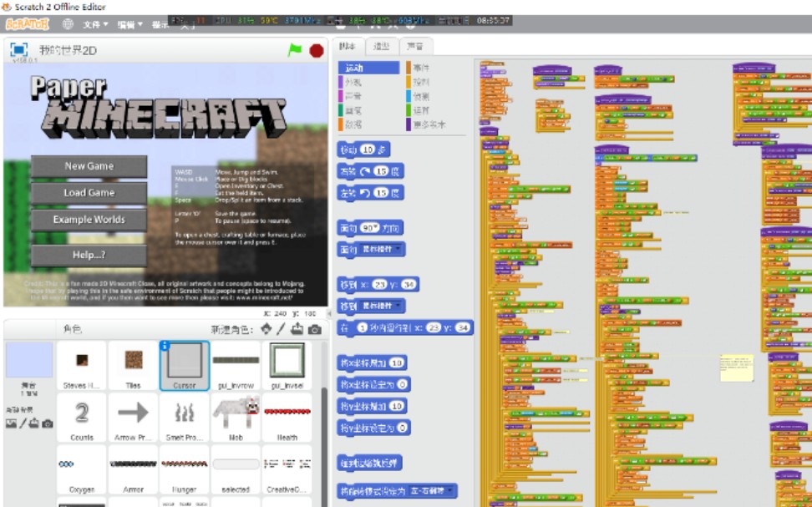
Task: Click the field in the set x to block
Action: pyautogui.click(x=403, y=384)
